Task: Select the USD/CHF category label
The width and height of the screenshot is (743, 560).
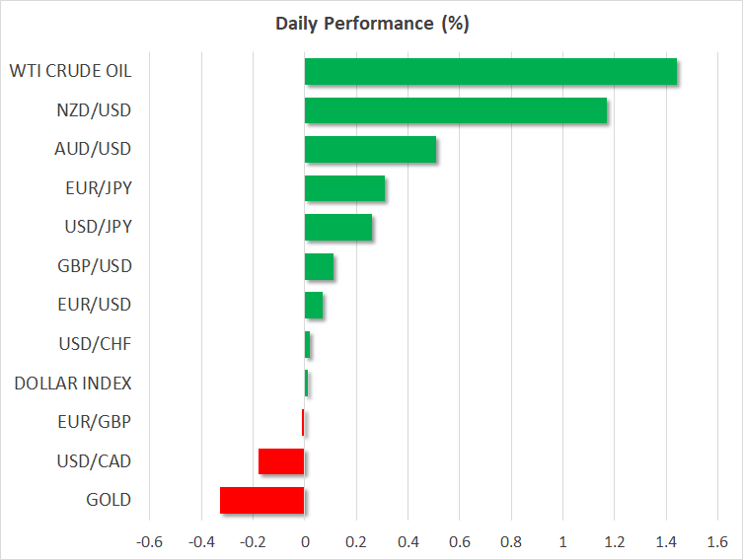Action: [95, 344]
